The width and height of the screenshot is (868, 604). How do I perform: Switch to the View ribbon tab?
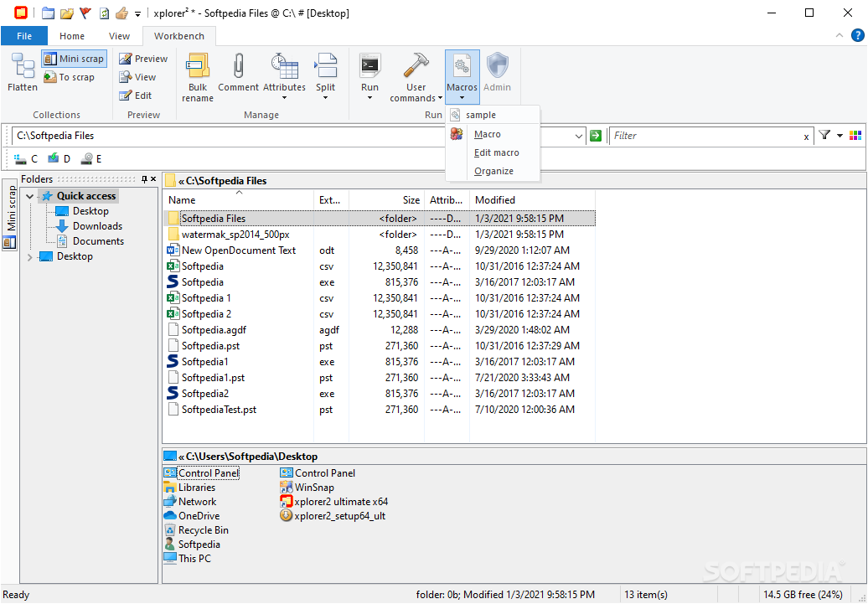pyautogui.click(x=119, y=36)
